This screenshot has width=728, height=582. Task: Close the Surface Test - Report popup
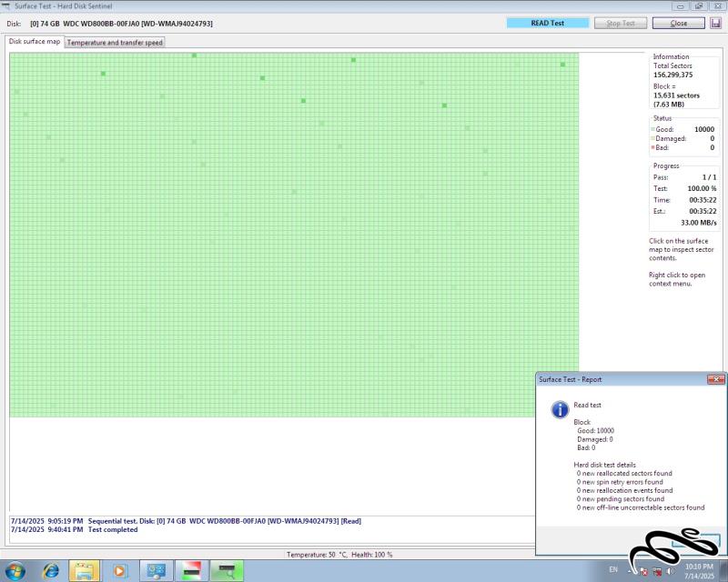[715, 379]
